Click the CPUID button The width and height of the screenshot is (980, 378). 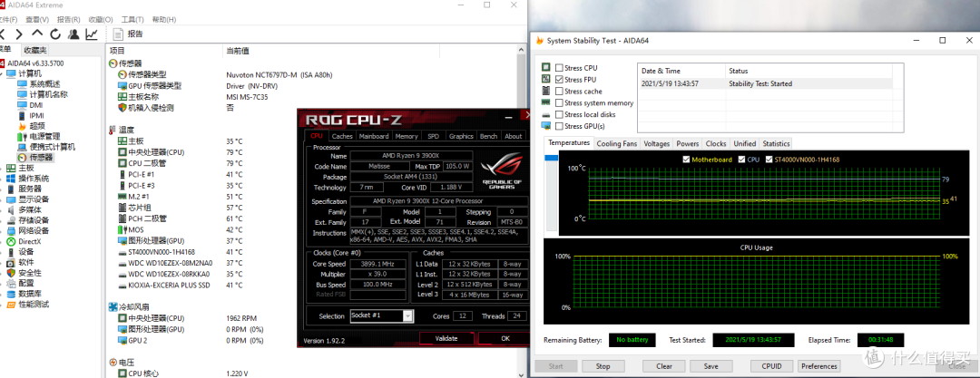(771, 367)
